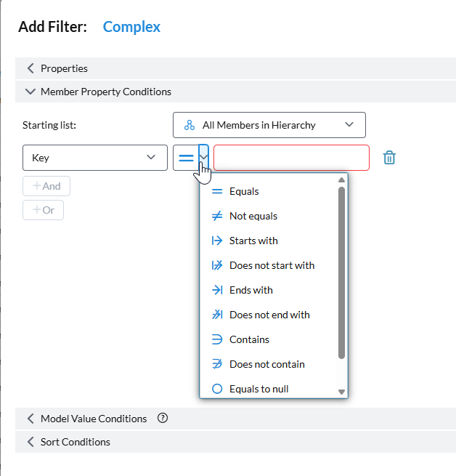This screenshot has height=476, width=456.
Task: Select Equals to null option
Action: pyautogui.click(x=258, y=390)
